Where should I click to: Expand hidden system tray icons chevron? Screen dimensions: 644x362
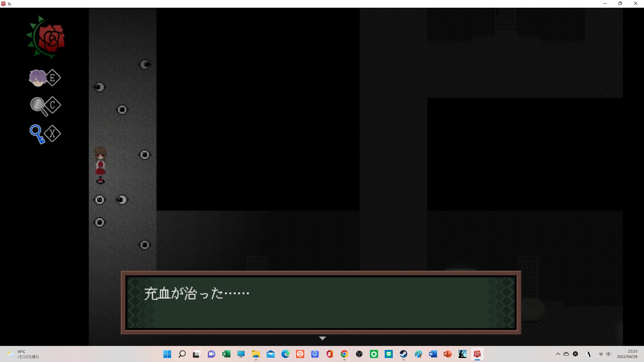pos(558,354)
